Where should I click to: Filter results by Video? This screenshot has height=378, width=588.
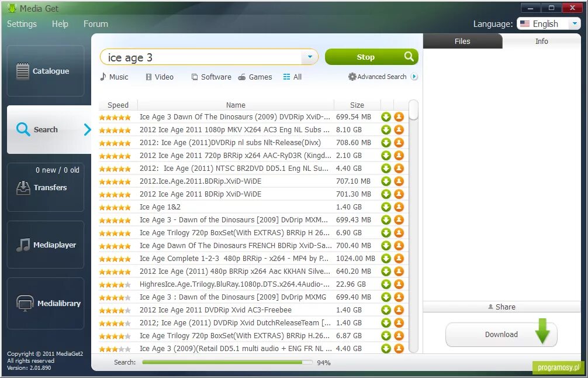coord(160,77)
